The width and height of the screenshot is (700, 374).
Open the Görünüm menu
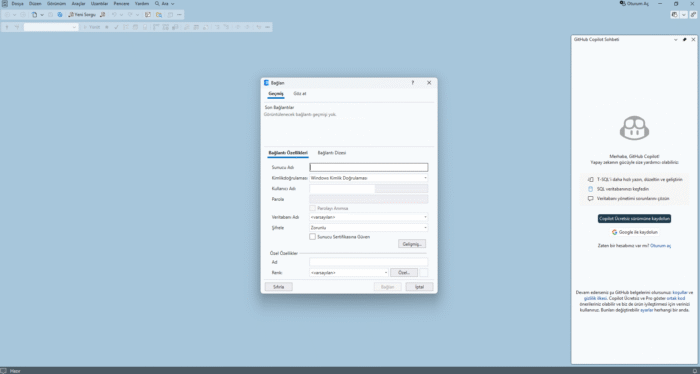tap(56, 4)
